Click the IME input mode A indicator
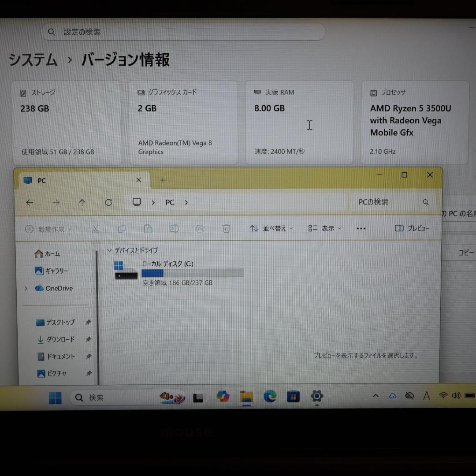Screen dimensions: 476x476 point(426,396)
